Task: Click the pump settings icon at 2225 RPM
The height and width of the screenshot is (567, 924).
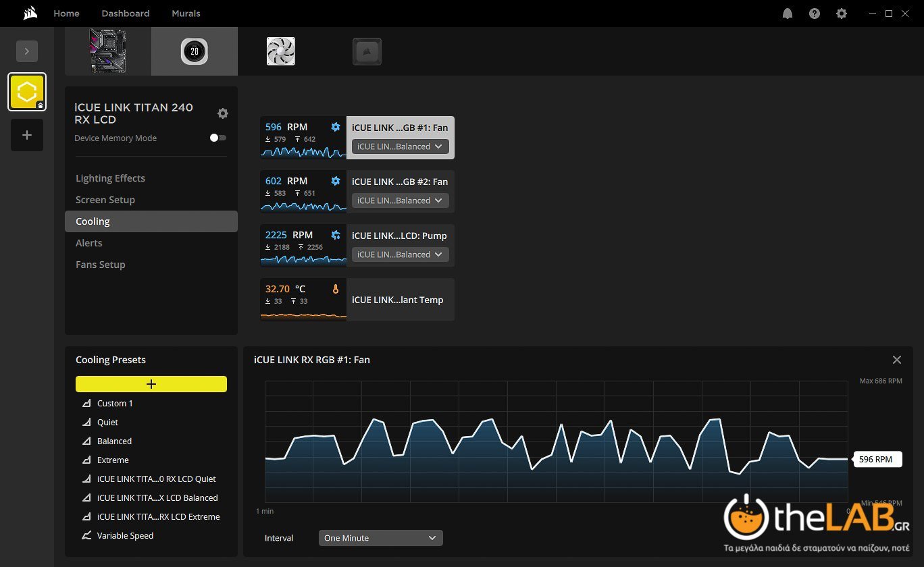Action: 336,235
